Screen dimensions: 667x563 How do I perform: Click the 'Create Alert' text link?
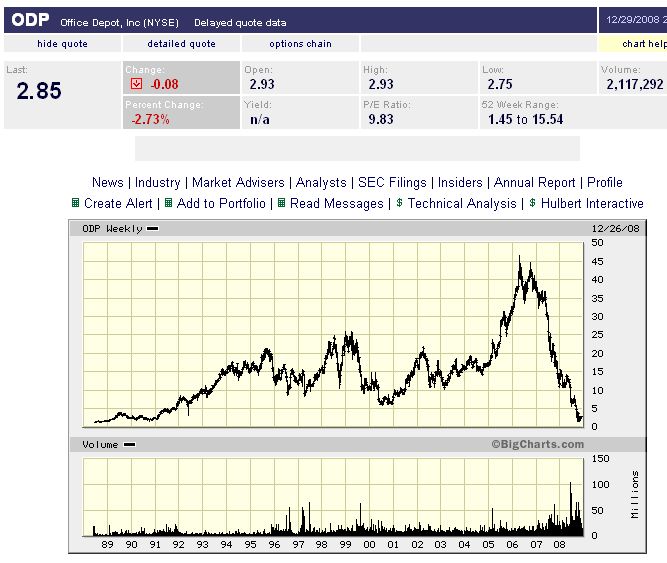(118, 203)
